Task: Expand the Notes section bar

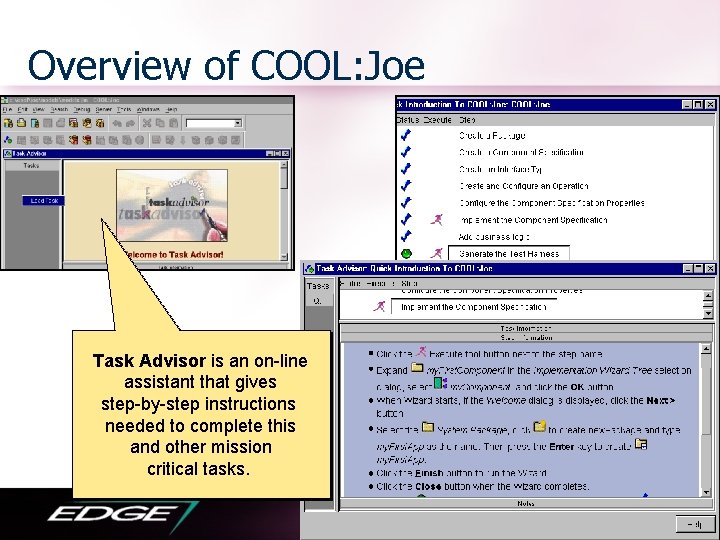Action: 526,503
